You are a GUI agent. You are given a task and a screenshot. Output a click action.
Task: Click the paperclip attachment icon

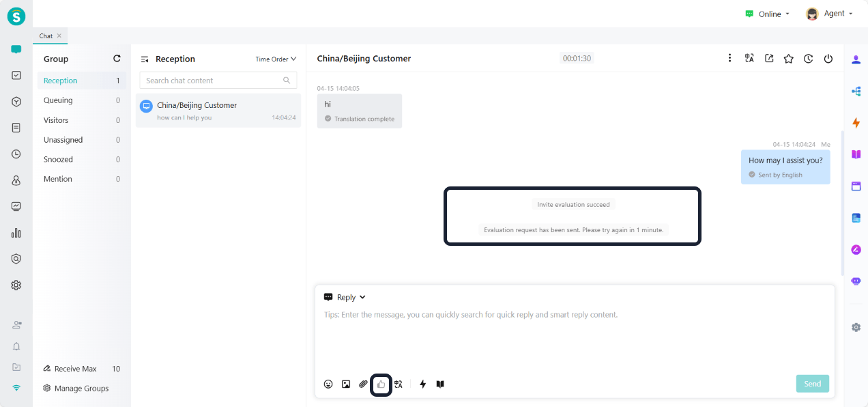[x=363, y=384]
